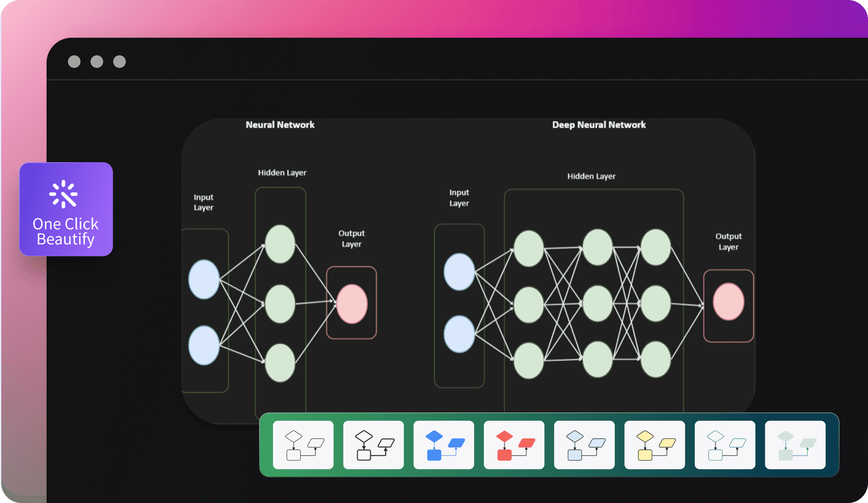Click the third gray window control dot
Screen dimensions: 868x503
pos(120,62)
